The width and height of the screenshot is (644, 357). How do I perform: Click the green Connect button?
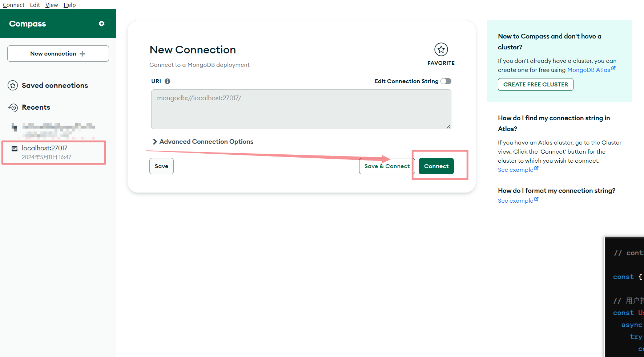coord(436,166)
